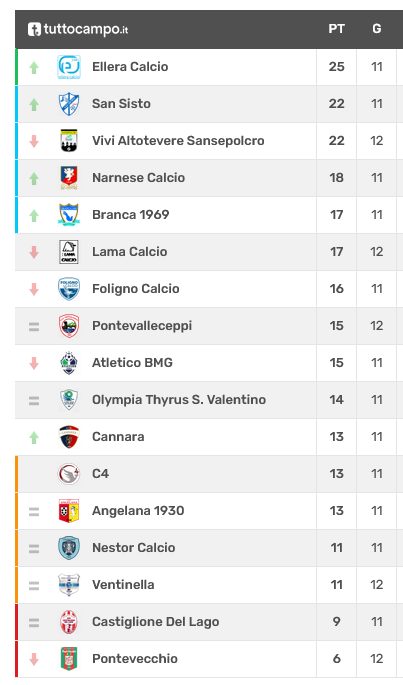Select Lama Calcio crest icon
The width and height of the screenshot is (403, 685).
pyautogui.click(x=69, y=252)
